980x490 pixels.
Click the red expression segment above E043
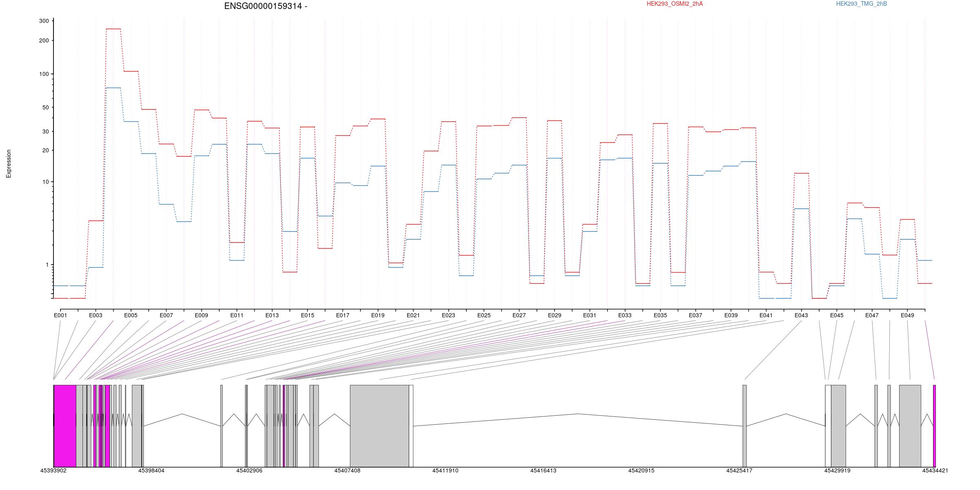tap(802, 174)
